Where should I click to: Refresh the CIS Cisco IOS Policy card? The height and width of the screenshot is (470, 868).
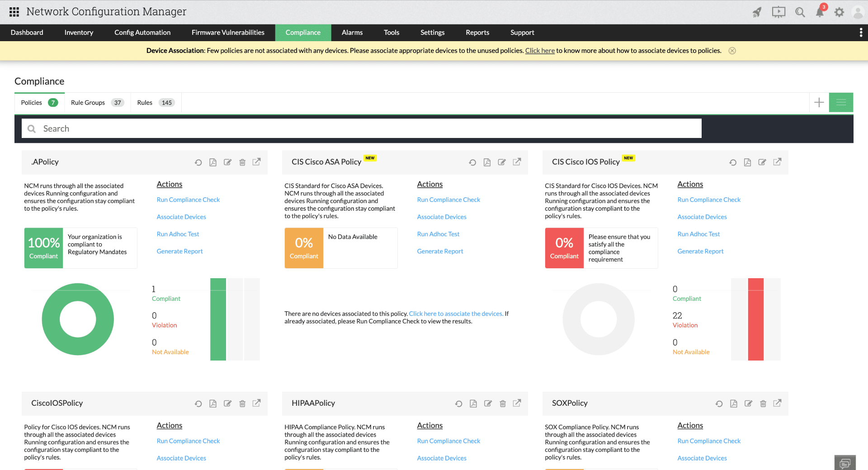[x=733, y=162]
